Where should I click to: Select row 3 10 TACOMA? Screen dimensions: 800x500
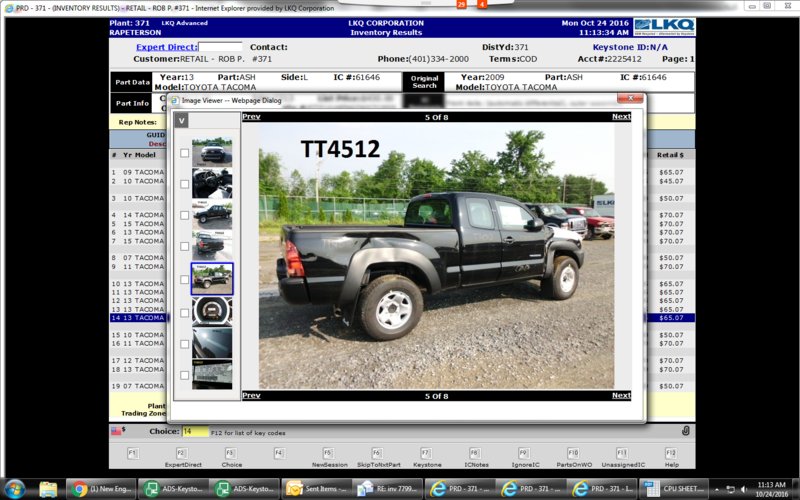pos(138,198)
